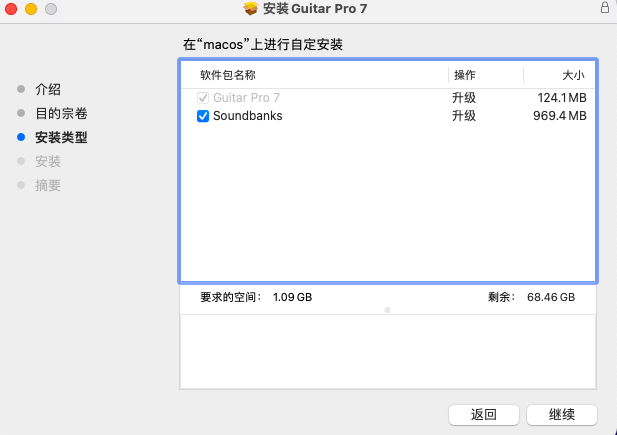Click the blue bullet beside 安装类型

coord(21,137)
